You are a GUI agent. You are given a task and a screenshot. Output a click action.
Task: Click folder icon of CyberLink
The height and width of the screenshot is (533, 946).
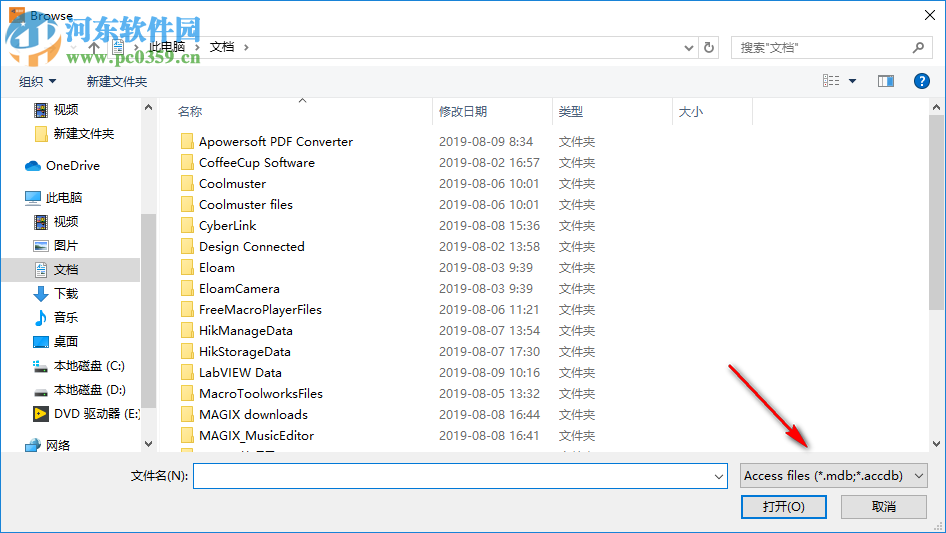pyautogui.click(x=187, y=226)
